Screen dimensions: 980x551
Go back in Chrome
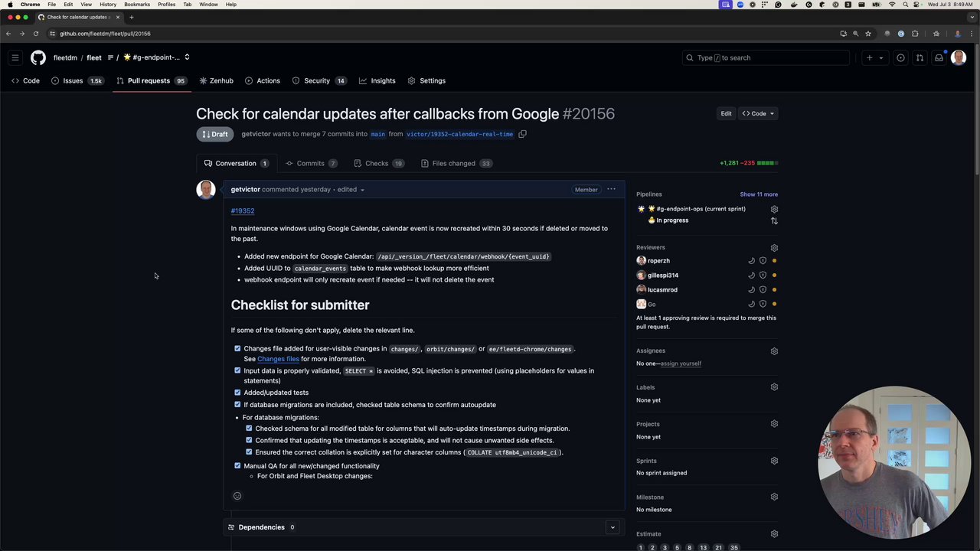[x=8, y=34]
